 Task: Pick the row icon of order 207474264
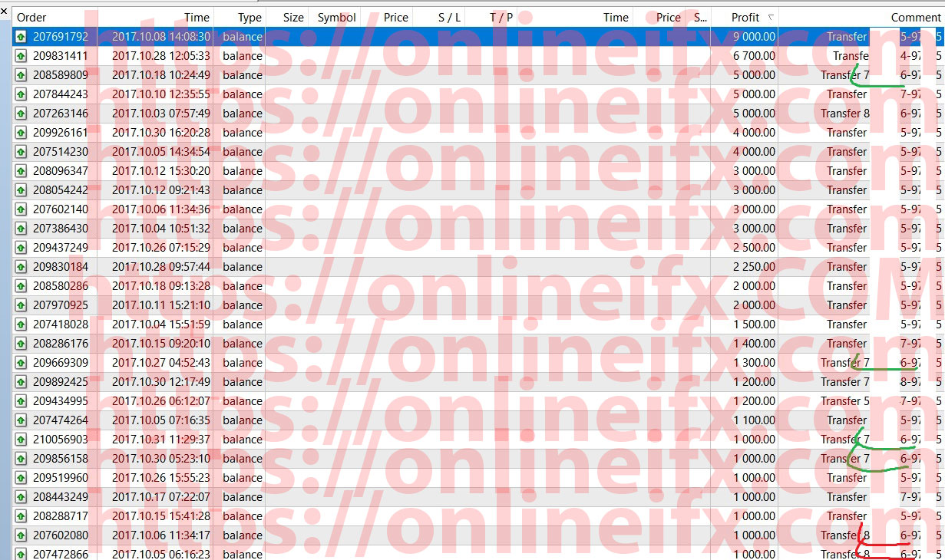coord(21,420)
